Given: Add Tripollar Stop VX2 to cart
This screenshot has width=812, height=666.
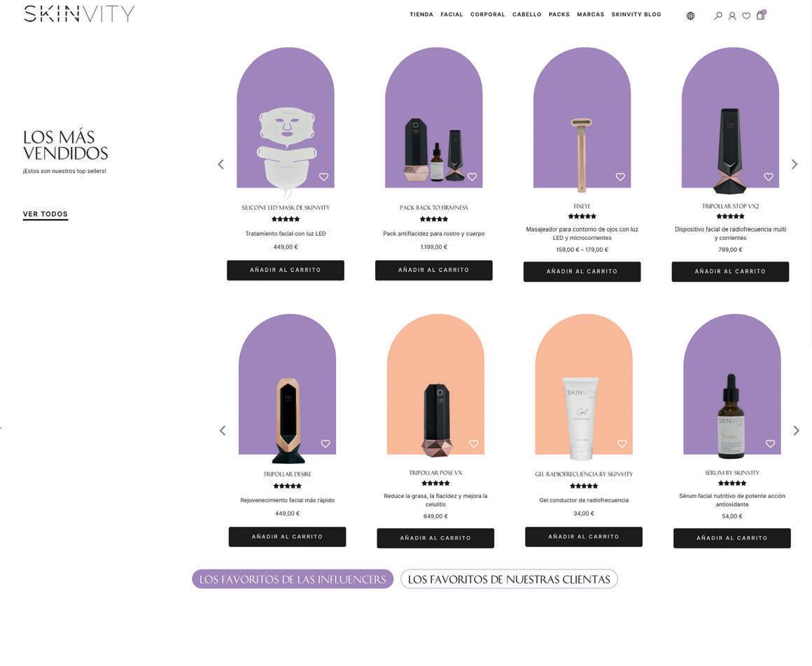Looking at the screenshot, I should tap(730, 271).
